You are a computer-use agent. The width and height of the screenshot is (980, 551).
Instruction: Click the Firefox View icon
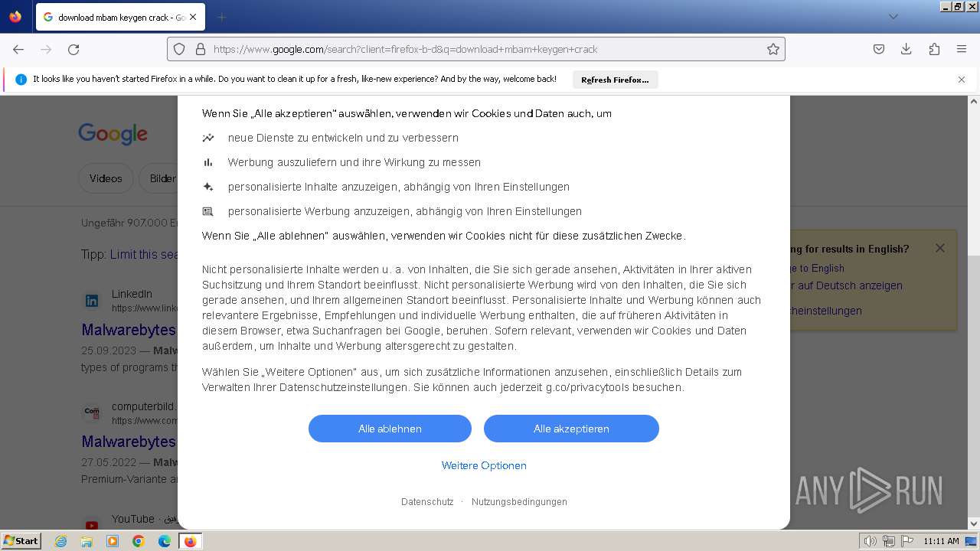(15, 17)
